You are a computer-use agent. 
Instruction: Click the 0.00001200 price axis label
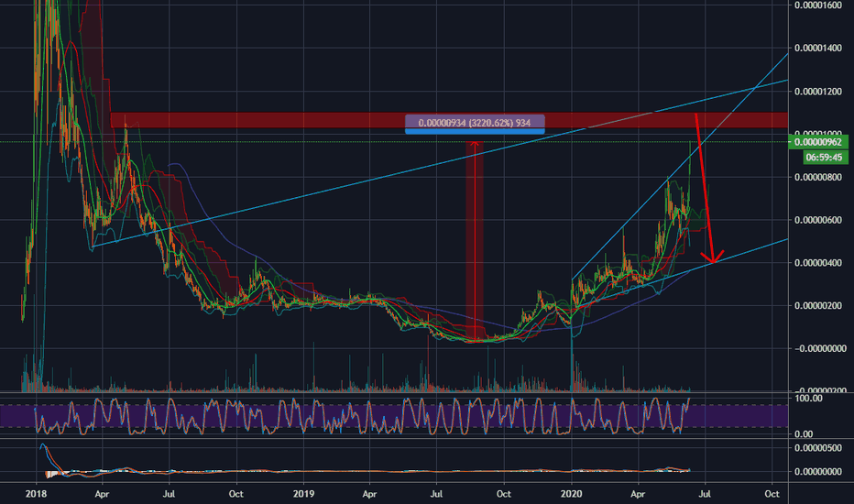pyautogui.click(x=818, y=91)
